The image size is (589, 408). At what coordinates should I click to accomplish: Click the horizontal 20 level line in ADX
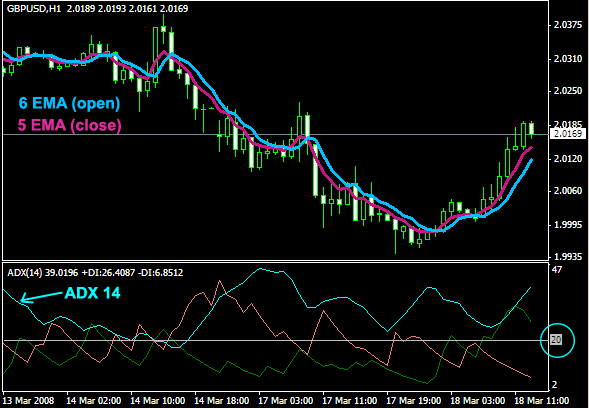click(275, 340)
